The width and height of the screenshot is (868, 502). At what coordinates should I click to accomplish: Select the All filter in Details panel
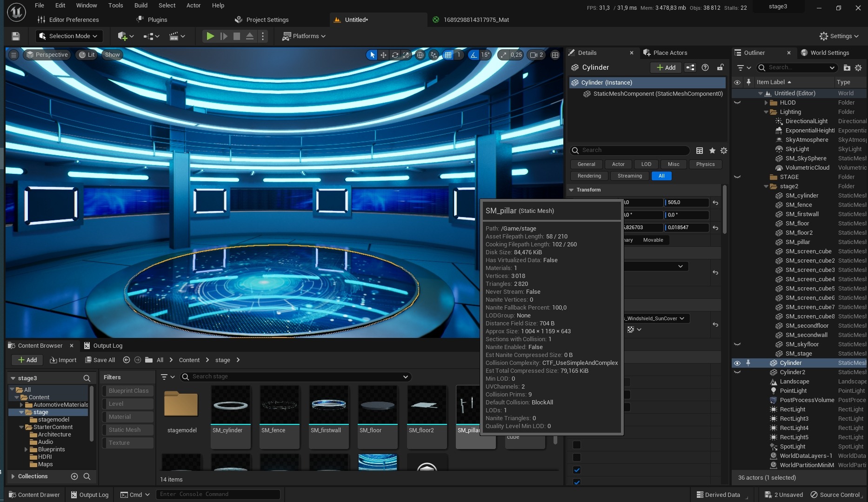point(661,176)
